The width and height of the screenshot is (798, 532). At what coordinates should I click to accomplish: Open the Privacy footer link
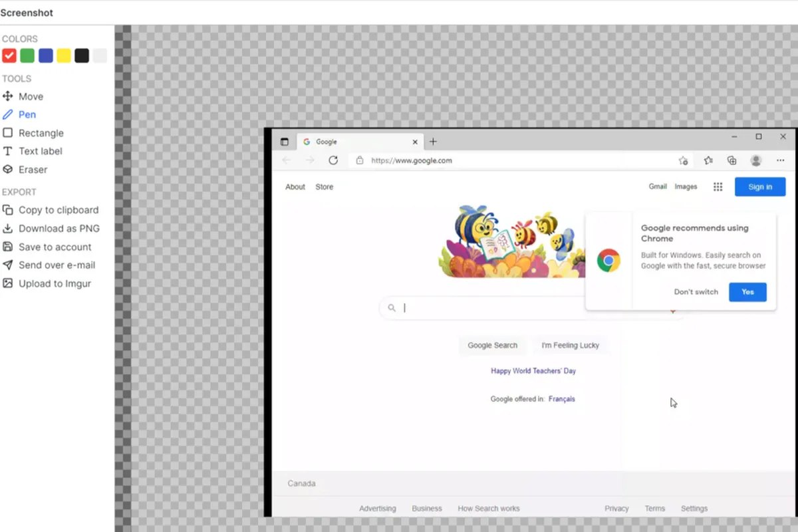(616, 508)
